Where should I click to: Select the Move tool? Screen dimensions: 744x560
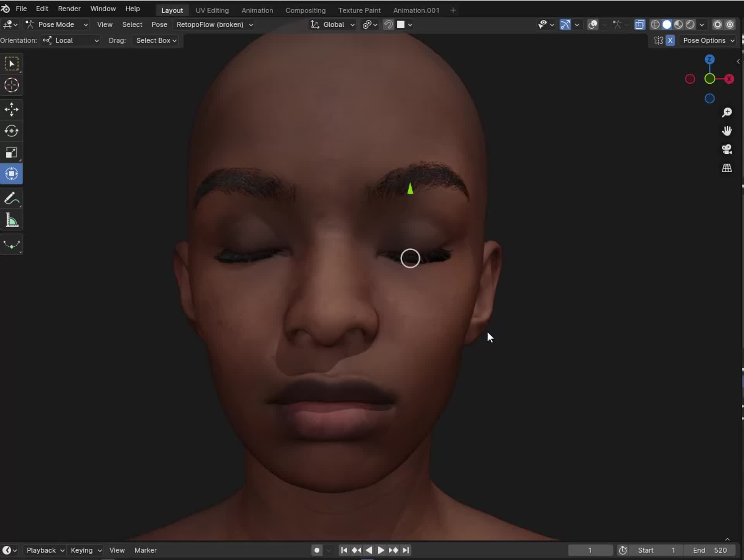pyautogui.click(x=12, y=109)
